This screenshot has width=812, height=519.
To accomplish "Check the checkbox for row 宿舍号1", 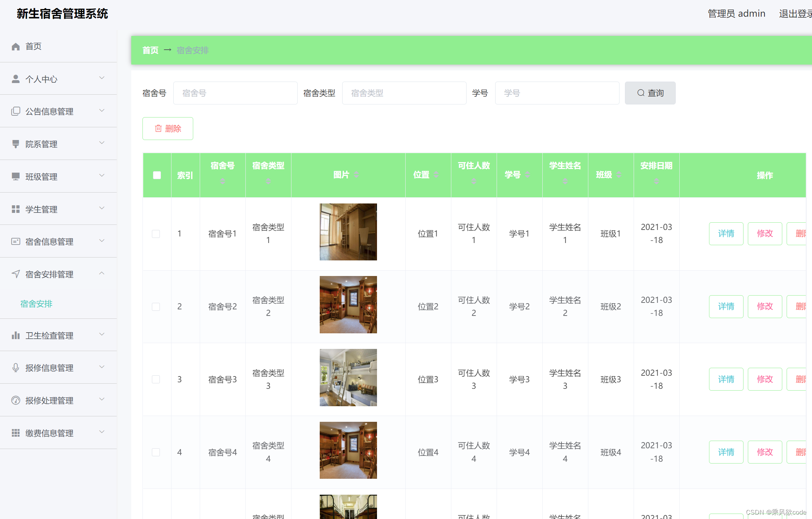I will [x=156, y=234].
